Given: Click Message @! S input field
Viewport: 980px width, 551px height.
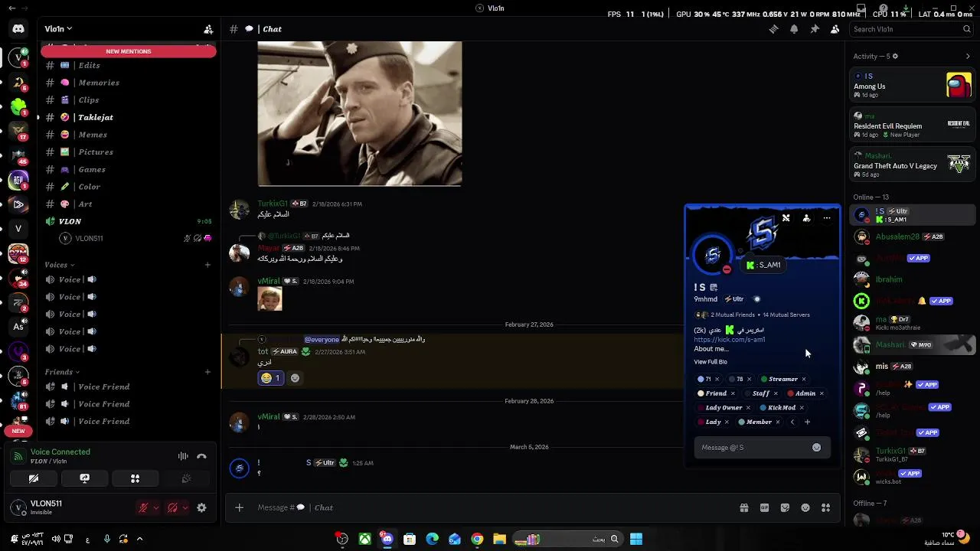Looking at the screenshot, I should (x=750, y=448).
